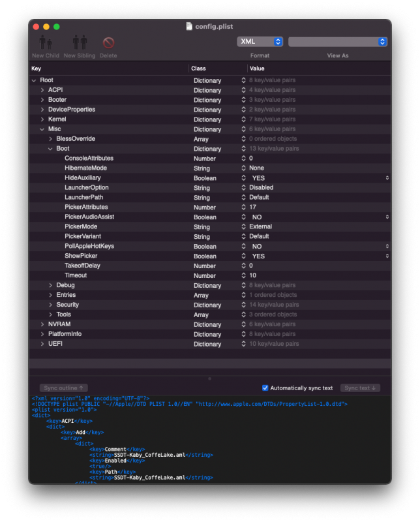Click the Delete toolbar icon
Image resolution: width=420 pixels, height=522 pixels.
click(x=108, y=43)
